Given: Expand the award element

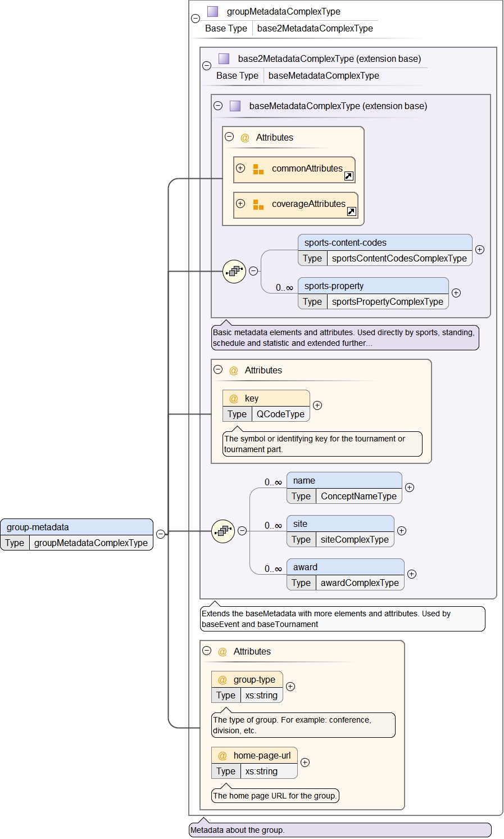Looking at the screenshot, I should pos(412,574).
